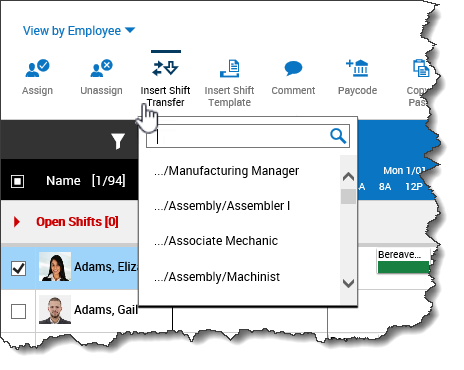This screenshot has width=464, height=370.
Task: Click the dropdown scrollbar thumb
Action: pos(348,196)
